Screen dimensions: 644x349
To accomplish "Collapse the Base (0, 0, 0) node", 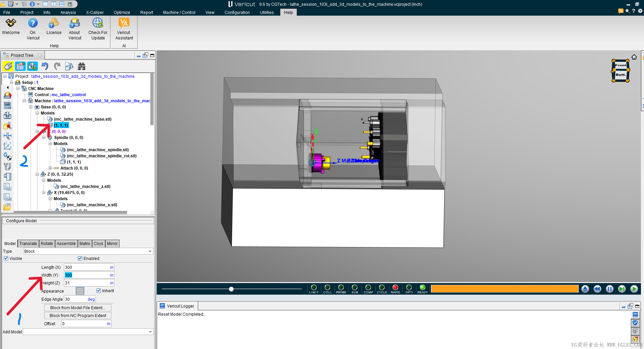I will click(x=31, y=107).
